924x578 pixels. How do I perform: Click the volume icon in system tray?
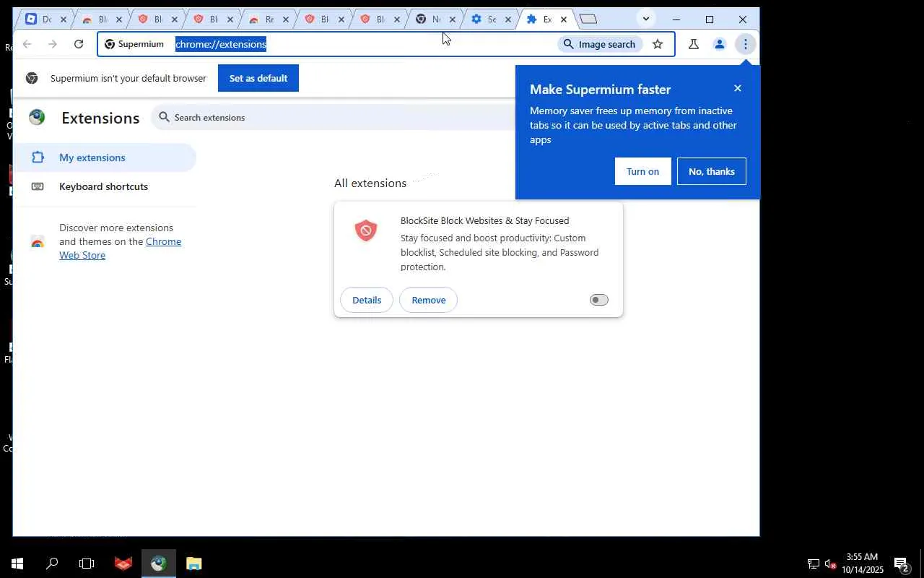830,564
